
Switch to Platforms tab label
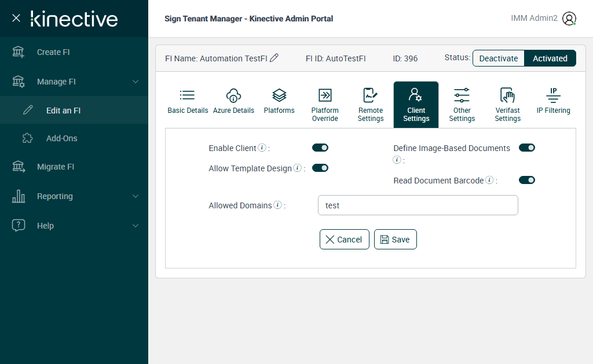(279, 111)
